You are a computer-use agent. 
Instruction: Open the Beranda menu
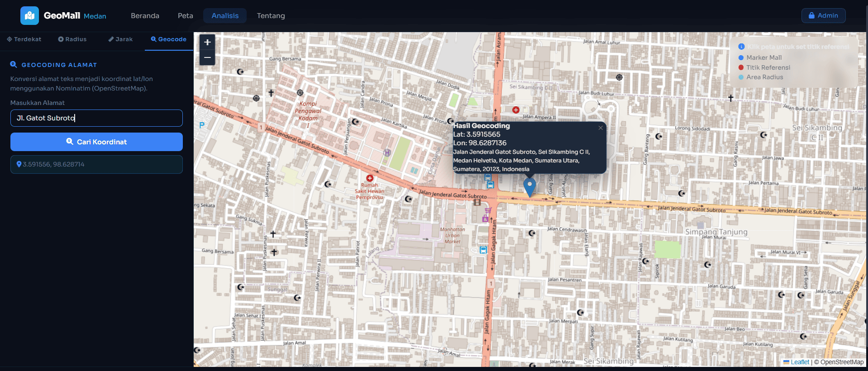click(x=145, y=16)
